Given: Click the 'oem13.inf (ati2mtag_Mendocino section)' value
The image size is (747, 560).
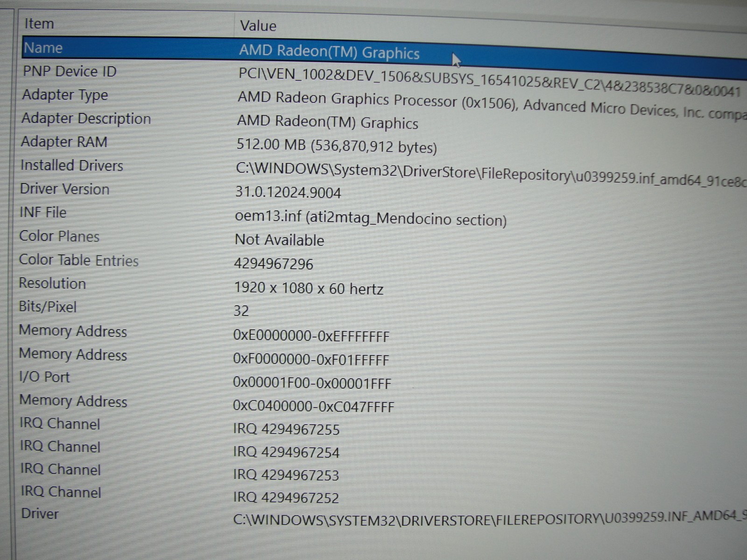Looking at the screenshot, I should coord(371,218).
